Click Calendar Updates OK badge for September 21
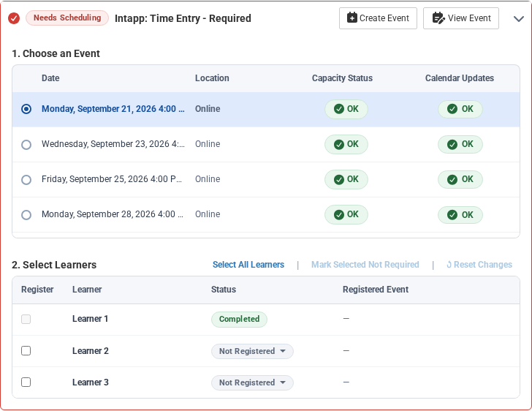The image size is (532, 411). pyautogui.click(x=460, y=109)
